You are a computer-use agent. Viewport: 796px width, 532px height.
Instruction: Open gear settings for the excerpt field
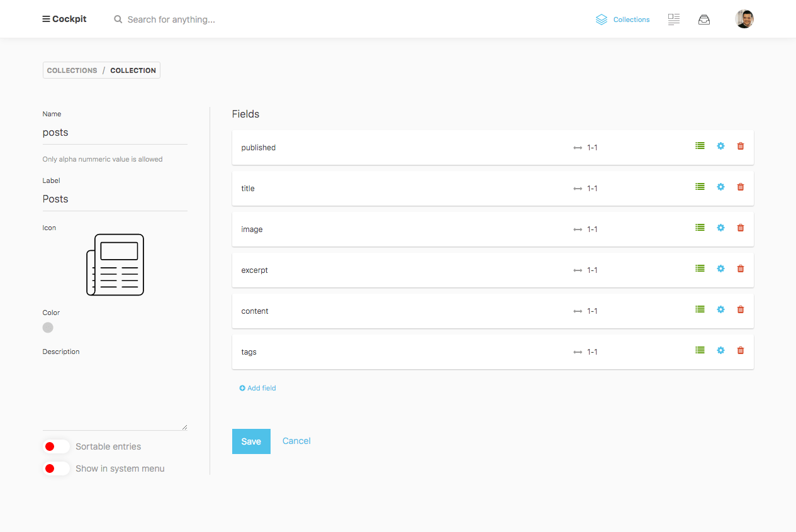coord(720,269)
